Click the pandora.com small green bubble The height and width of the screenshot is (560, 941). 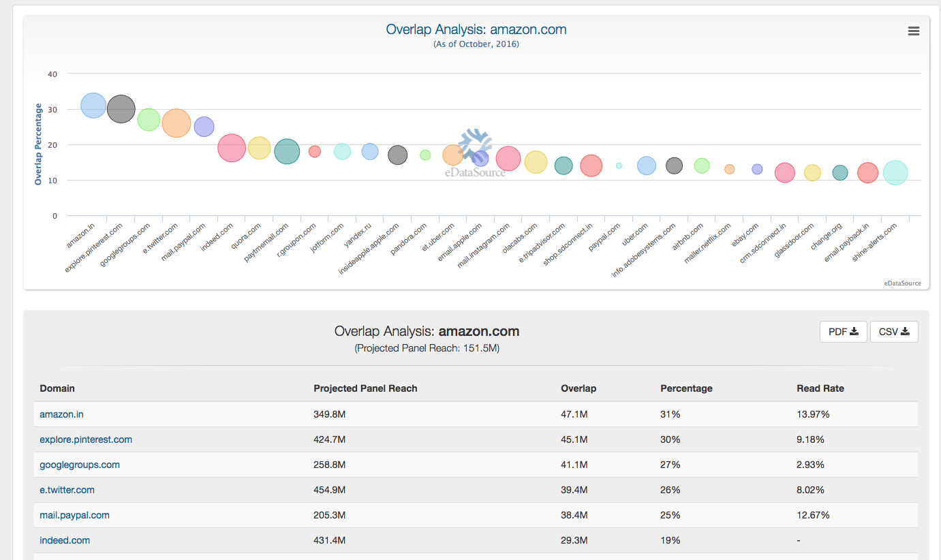[x=425, y=155]
